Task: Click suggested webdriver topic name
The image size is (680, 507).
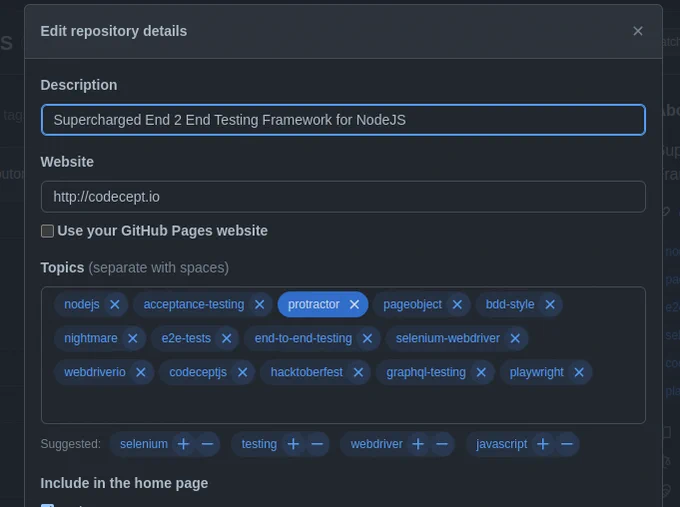Action: 376,444
